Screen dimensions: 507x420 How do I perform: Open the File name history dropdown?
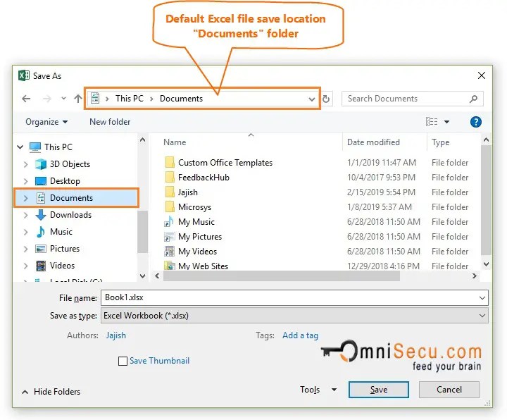pos(482,297)
